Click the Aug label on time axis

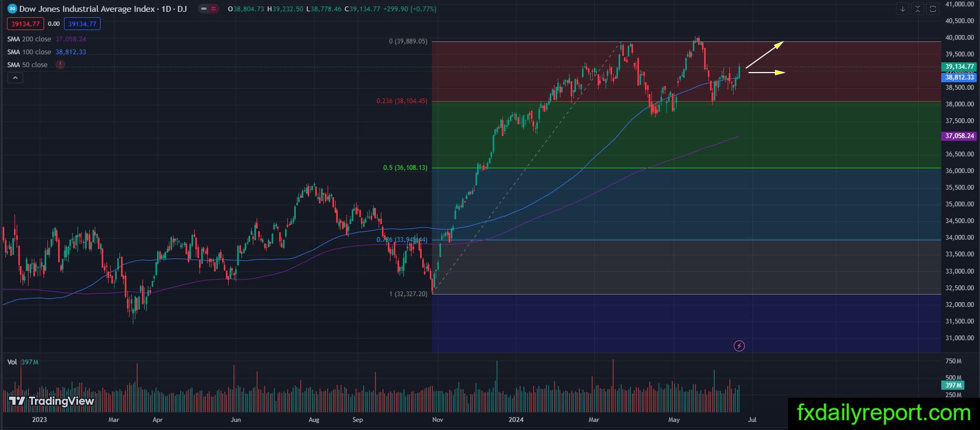tap(314, 420)
